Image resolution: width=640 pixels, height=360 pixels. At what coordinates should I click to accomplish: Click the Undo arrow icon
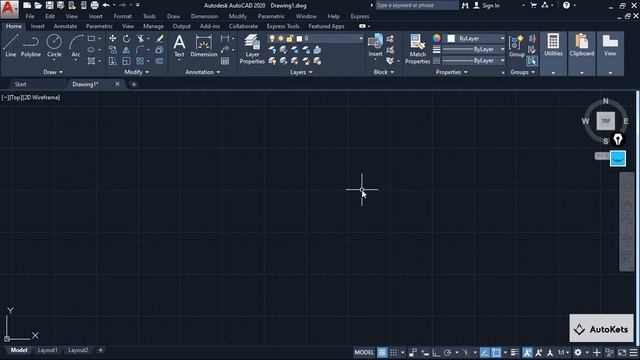(x=106, y=5)
